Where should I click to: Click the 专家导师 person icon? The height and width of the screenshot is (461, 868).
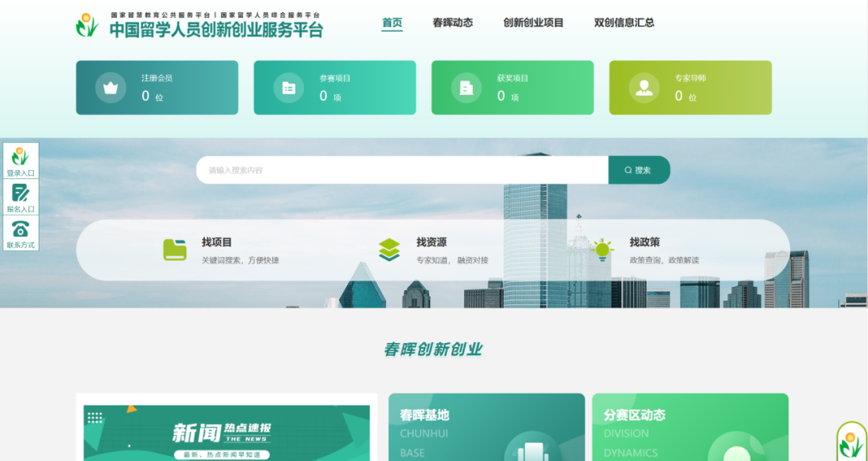pos(644,88)
